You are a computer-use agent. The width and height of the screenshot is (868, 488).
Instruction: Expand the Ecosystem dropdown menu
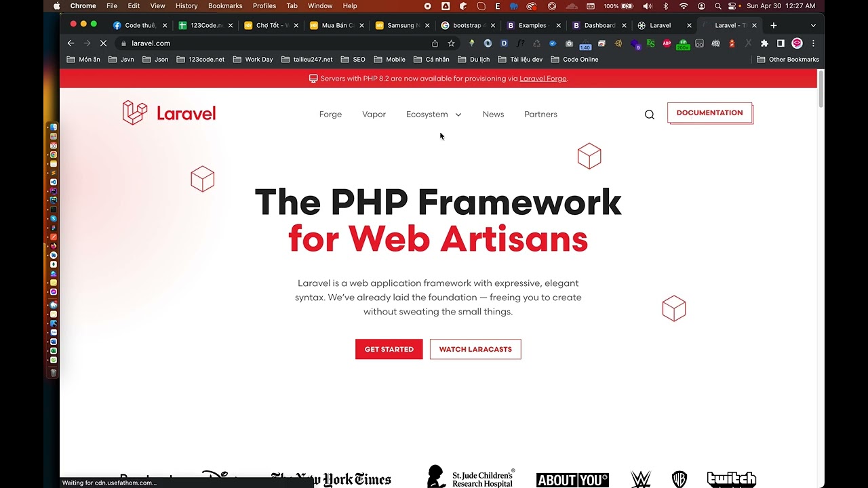[434, 115]
